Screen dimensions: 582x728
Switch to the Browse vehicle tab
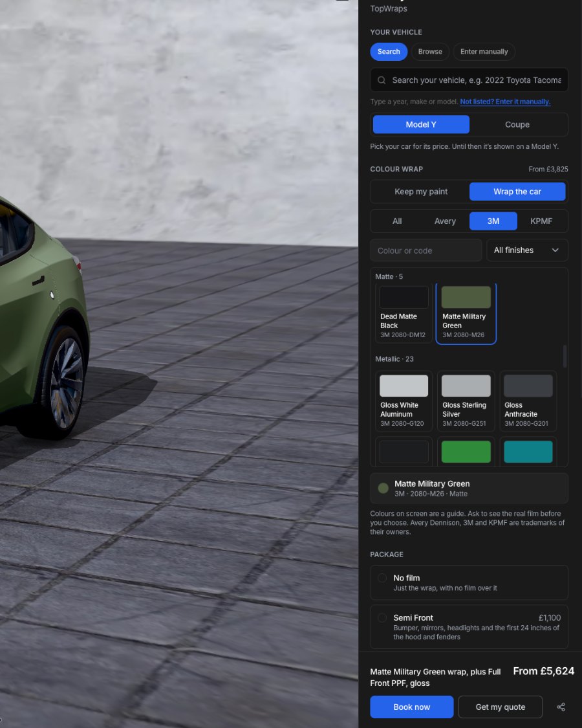[430, 52]
